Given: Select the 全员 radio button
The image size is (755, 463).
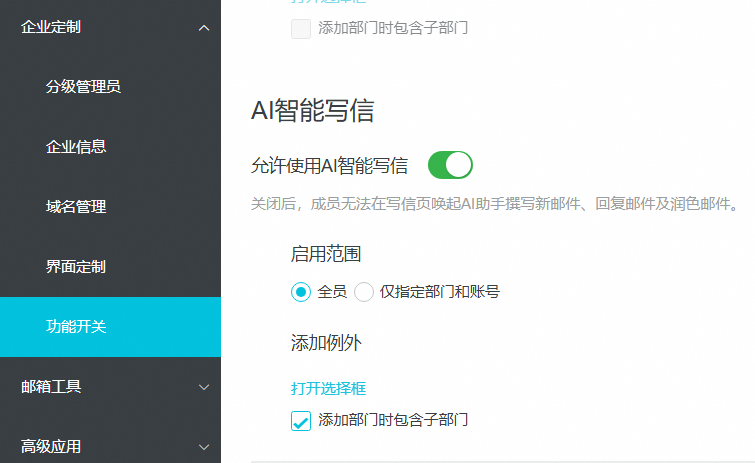Looking at the screenshot, I should point(300,292).
